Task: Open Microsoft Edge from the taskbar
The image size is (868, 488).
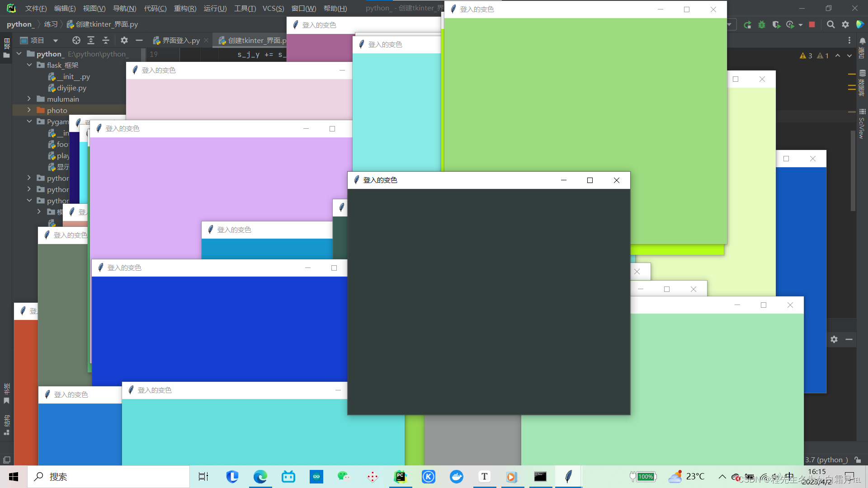Action: [260, 477]
